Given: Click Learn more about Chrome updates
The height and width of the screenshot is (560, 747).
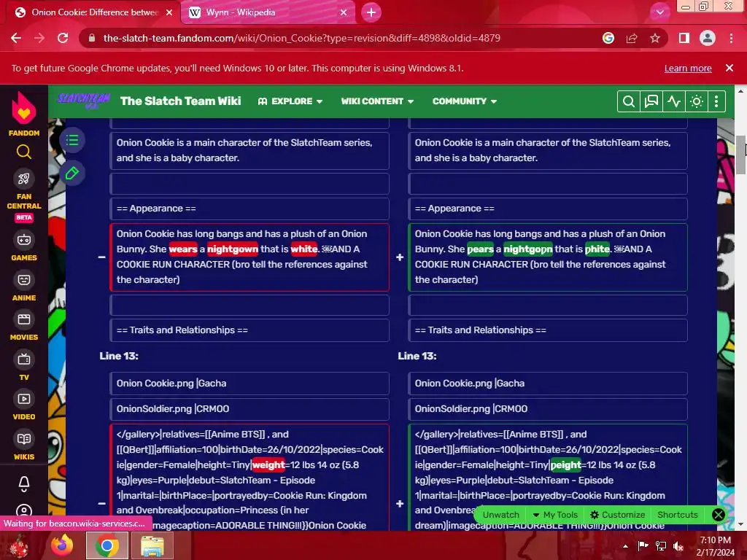Looking at the screenshot, I should pyautogui.click(x=688, y=68).
